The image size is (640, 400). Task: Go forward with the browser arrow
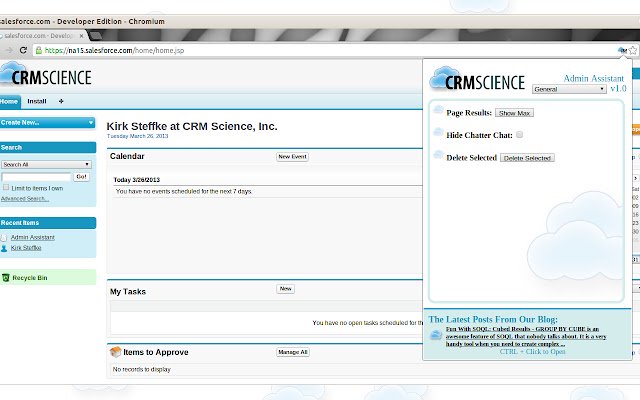pos(9,50)
